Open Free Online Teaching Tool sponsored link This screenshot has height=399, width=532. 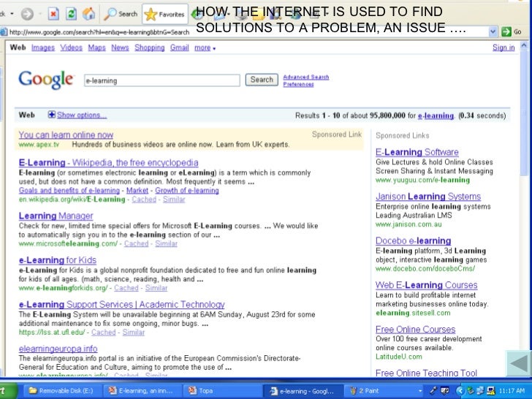(426, 373)
